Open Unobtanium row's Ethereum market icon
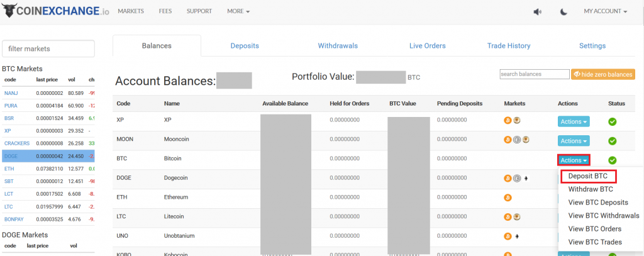The width and height of the screenshot is (644, 256). (517, 237)
